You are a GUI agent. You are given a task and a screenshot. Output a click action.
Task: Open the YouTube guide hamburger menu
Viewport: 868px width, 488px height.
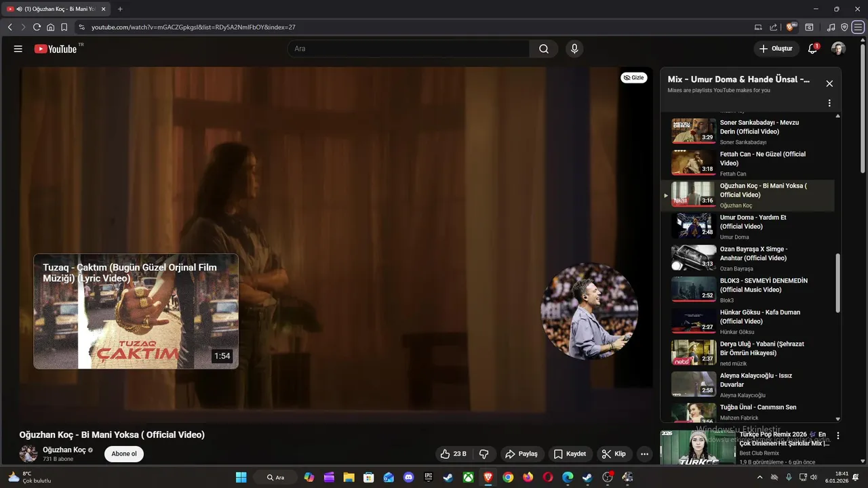pos(18,49)
